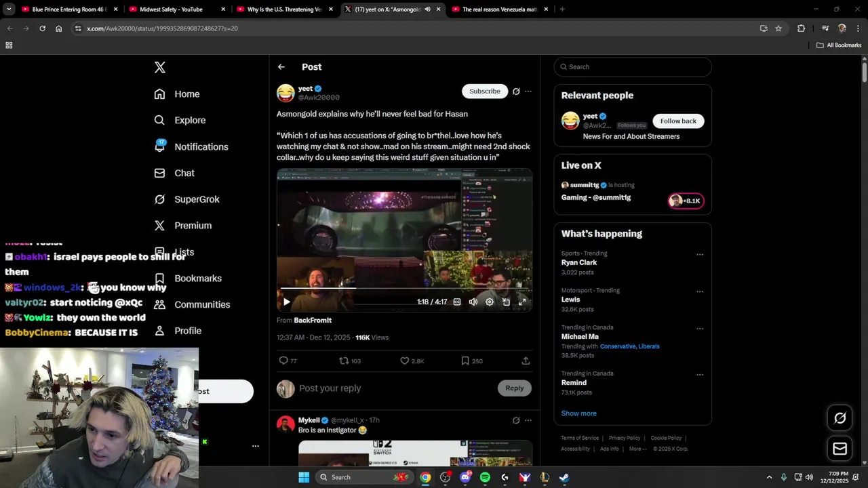
Task: Reload the page
Action: (x=42, y=28)
